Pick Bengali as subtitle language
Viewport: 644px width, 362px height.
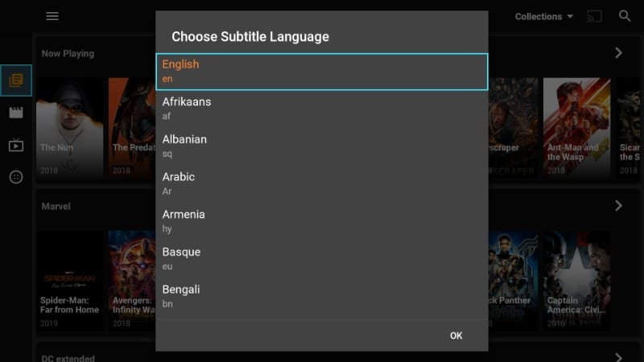pyautogui.click(x=322, y=296)
